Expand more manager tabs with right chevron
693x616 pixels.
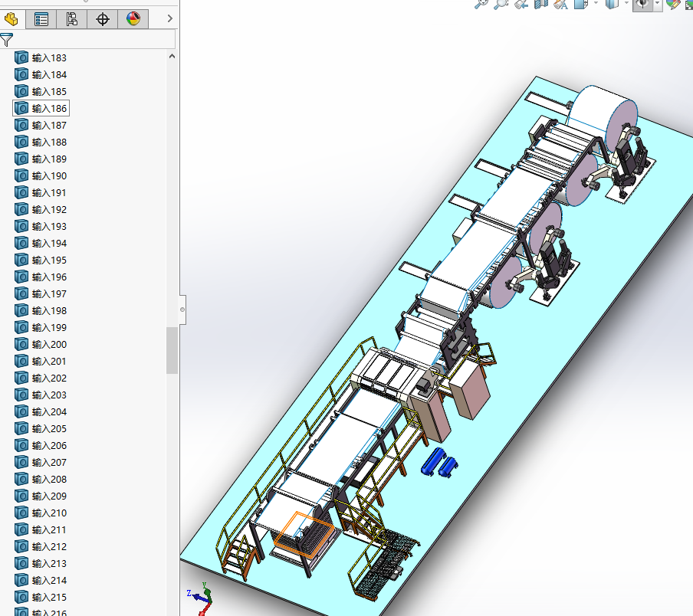pyautogui.click(x=170, y=19)
